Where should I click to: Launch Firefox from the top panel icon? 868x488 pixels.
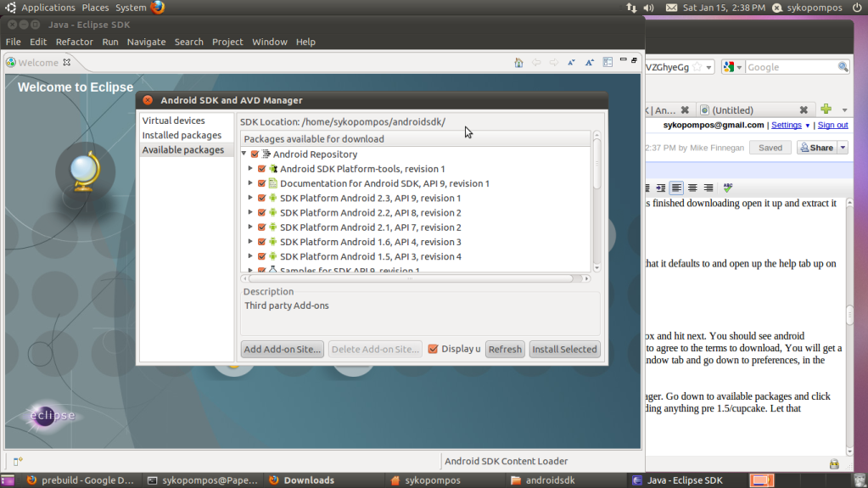tap(158, 7)
